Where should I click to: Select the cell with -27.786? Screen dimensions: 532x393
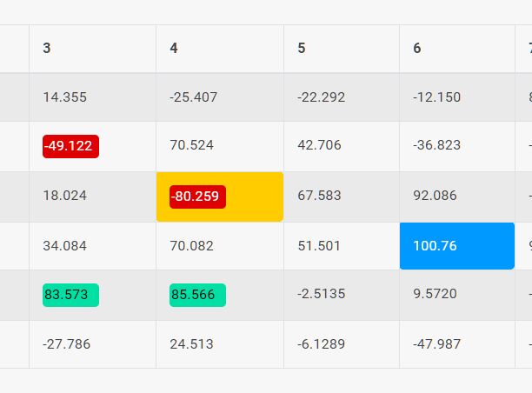[93, 344]
